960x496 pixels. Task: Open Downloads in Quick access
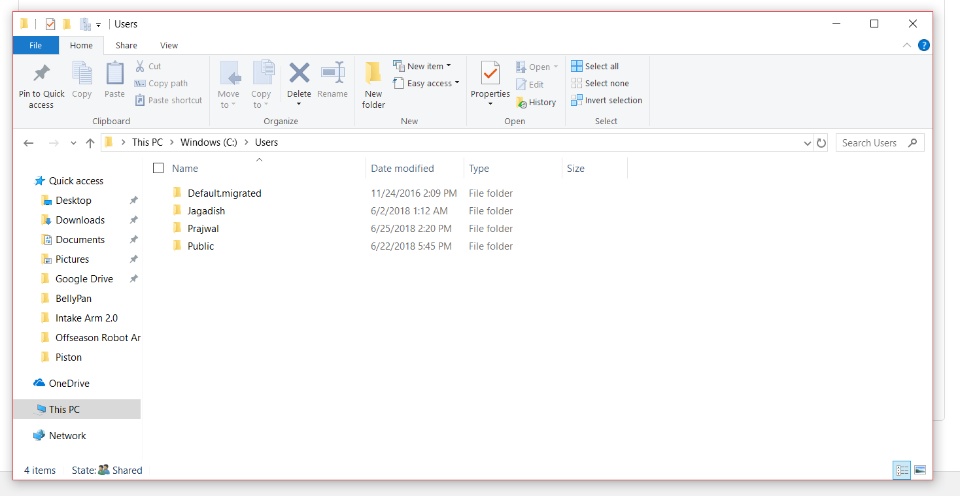click(x=80, y=220)
